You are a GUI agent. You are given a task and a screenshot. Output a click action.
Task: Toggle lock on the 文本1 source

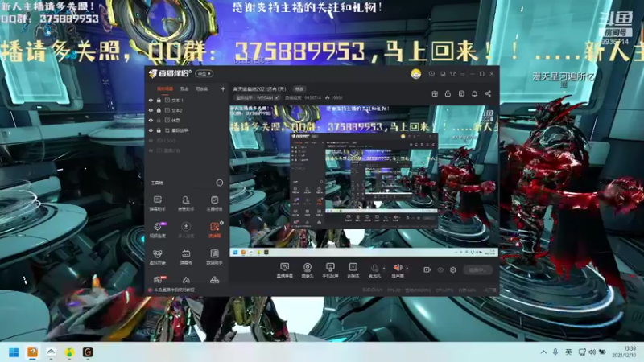[x=159, y=100]
